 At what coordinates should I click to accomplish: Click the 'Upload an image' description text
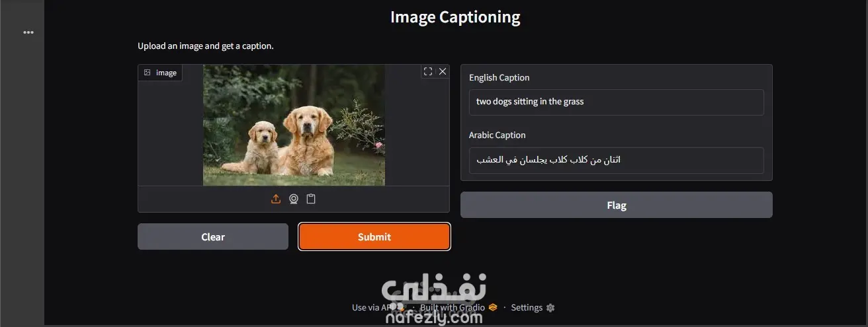[205, 46]
